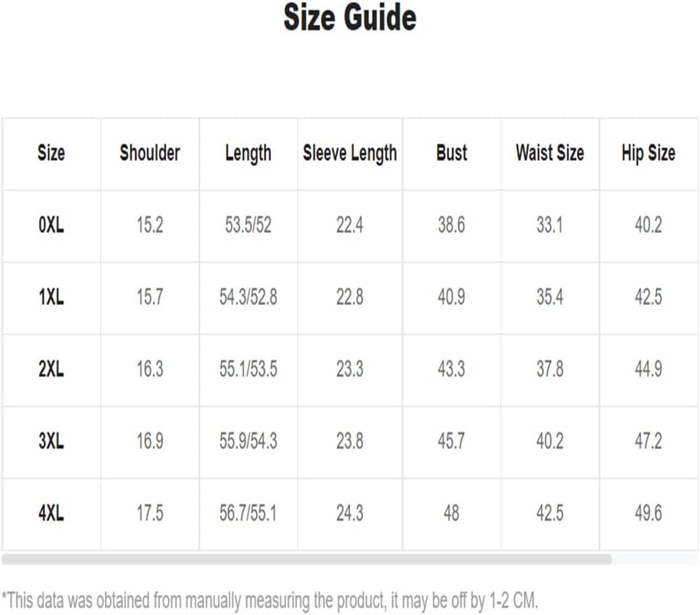The height and width of the screenshot is (615, 700).
Task: Click the manual measurement disclaimer note
Action: (270, 601)
